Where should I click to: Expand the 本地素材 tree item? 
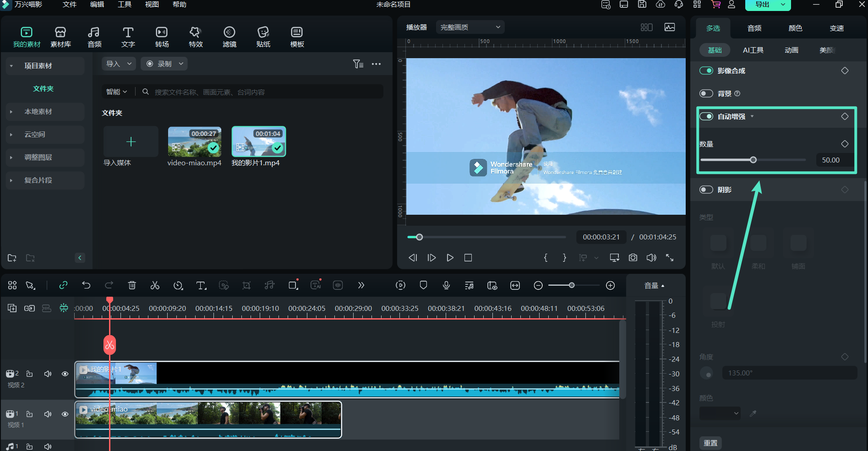coord(11,112)
